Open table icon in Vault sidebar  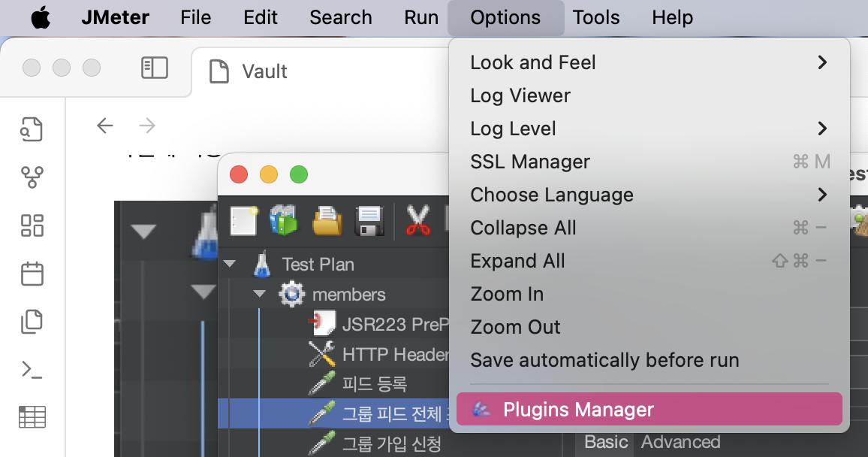[32, 417]
